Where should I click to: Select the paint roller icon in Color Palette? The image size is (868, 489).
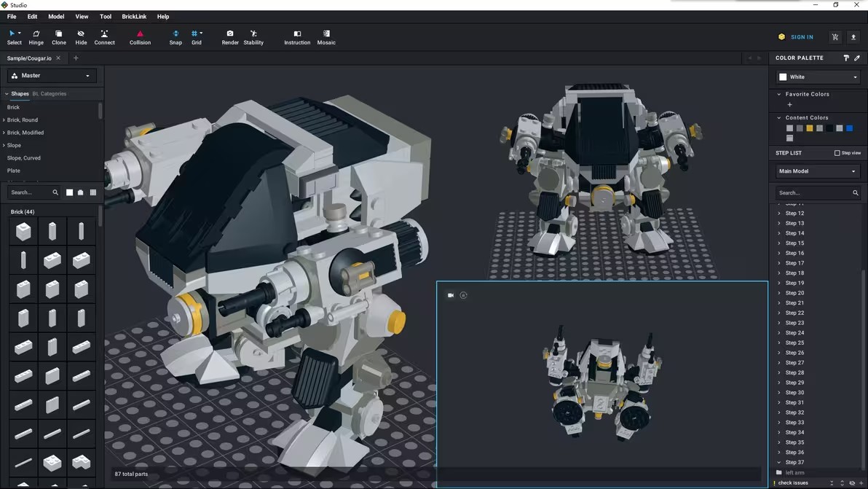846,58
